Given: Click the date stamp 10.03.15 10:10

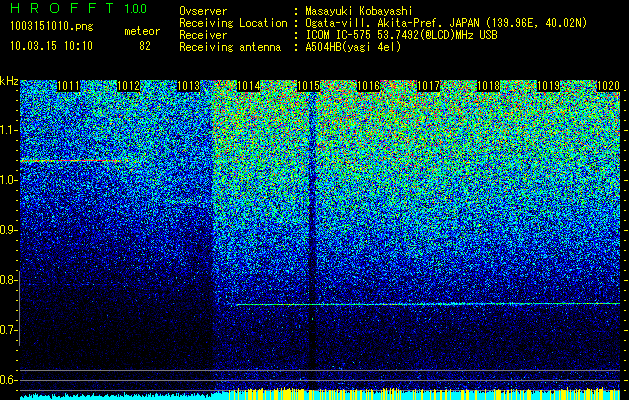Looking at the screenshot, I should click(51, 46).
